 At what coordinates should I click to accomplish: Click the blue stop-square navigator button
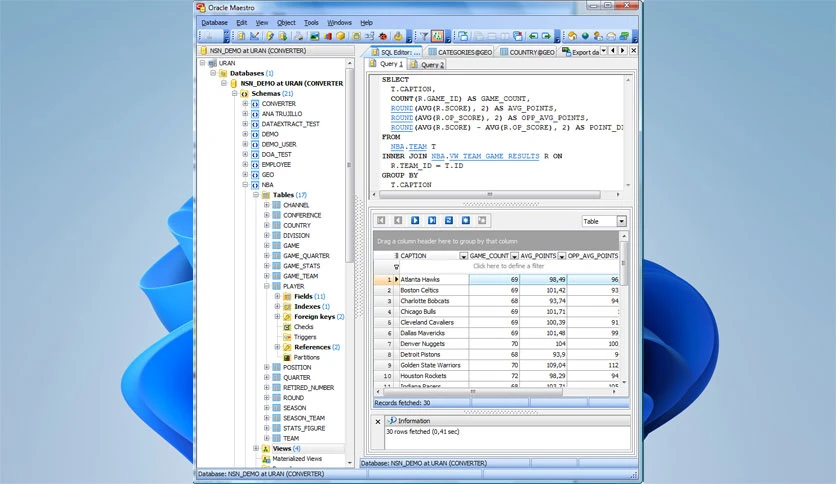[x=466, y=220]
